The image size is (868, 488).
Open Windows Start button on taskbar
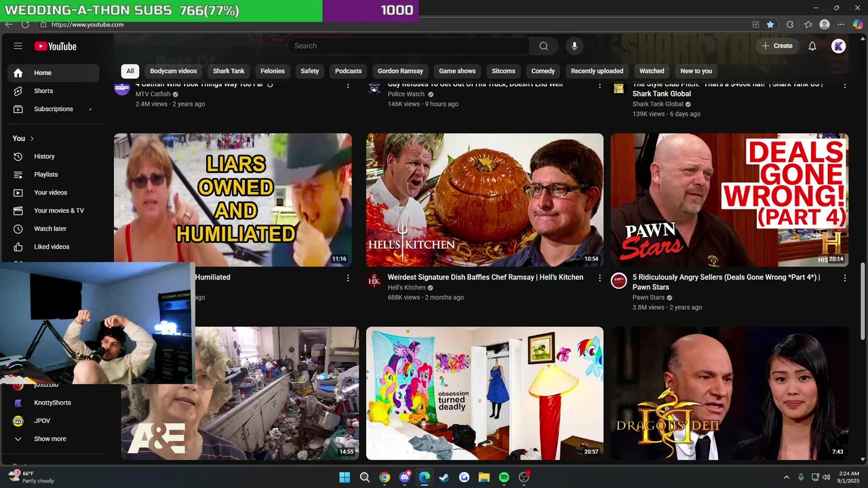pos(344,477)
